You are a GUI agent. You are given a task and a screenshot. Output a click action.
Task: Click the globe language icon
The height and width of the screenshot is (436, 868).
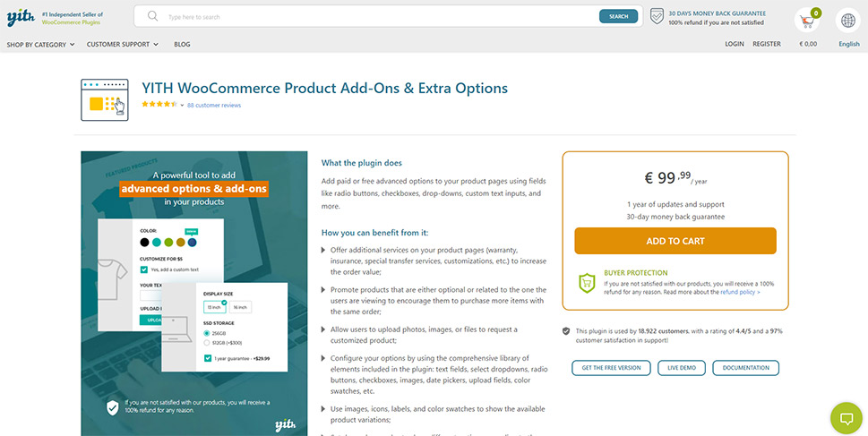(x=847, y=21)
